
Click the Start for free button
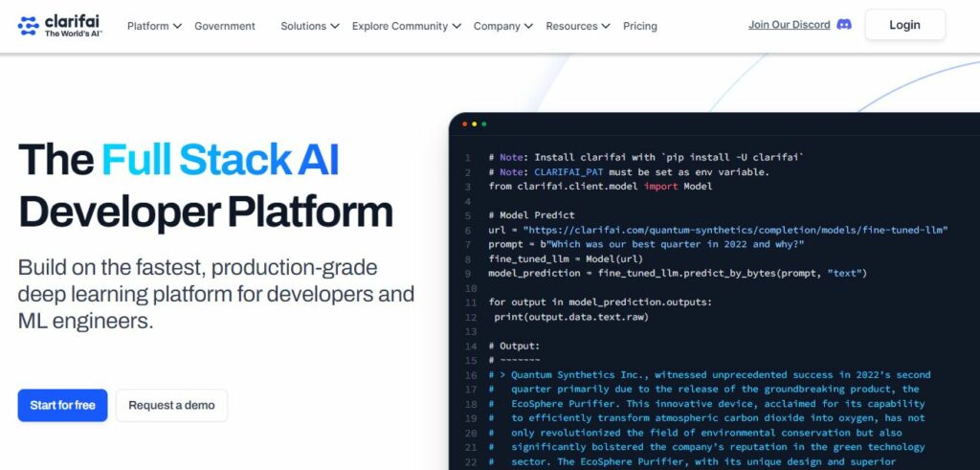coord(62,405)
